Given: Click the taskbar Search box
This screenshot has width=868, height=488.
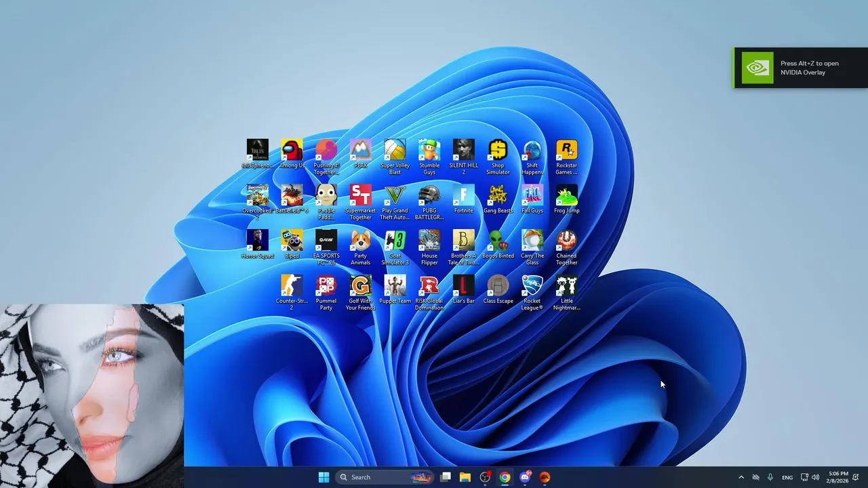Looking at the screenshot, I should click(385, 477).
